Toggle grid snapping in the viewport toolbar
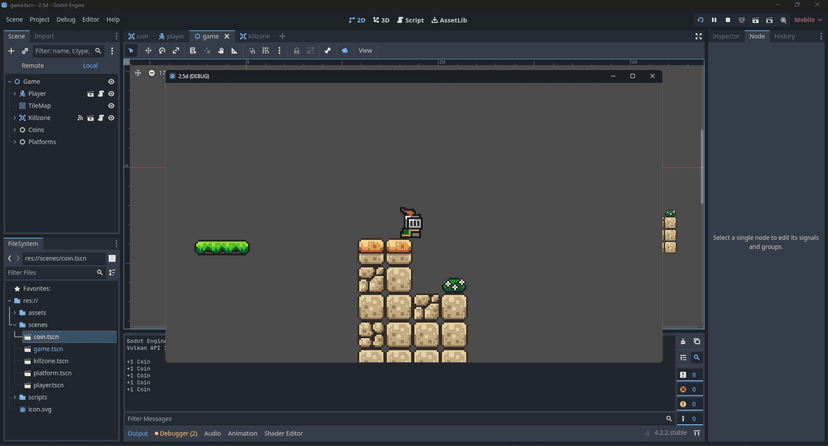 266,51
